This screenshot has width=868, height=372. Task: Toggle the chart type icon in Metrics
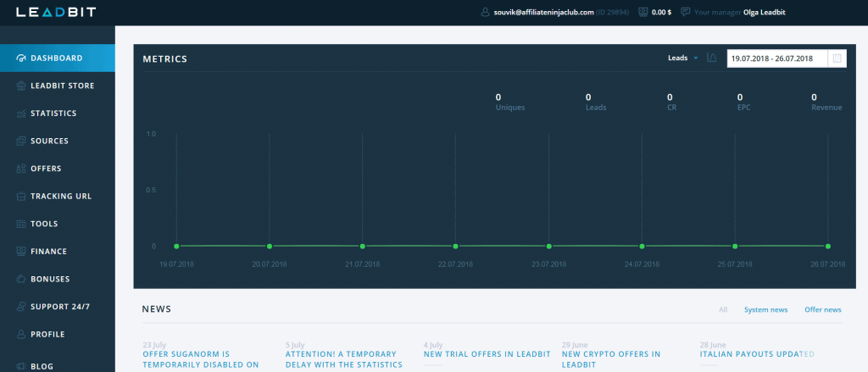[712, 58]
